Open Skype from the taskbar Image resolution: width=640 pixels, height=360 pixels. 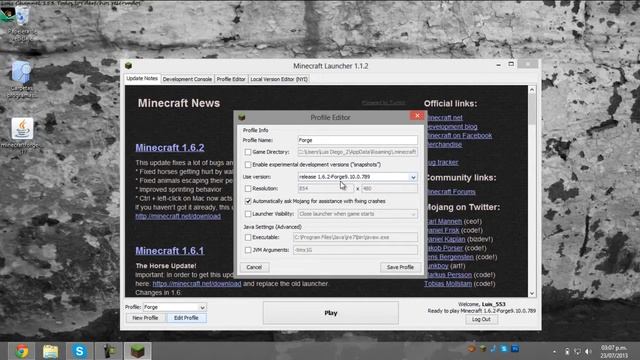80,351
